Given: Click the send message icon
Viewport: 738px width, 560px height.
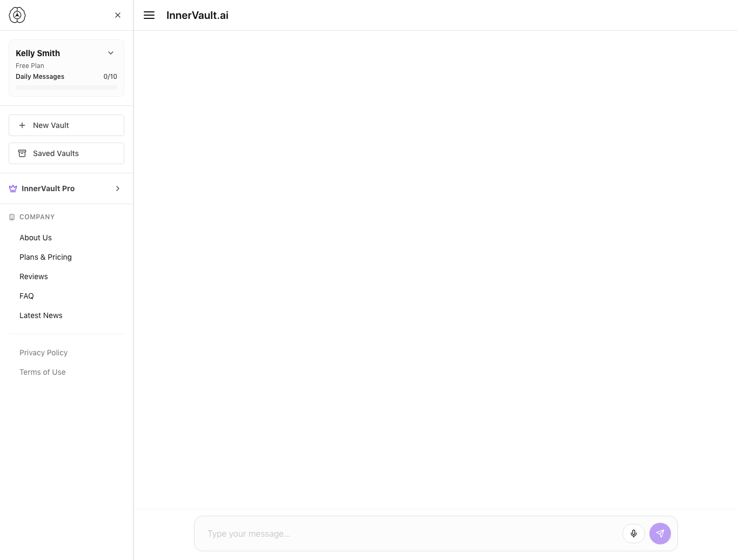Looking at the screenshot, I should 660,534.
